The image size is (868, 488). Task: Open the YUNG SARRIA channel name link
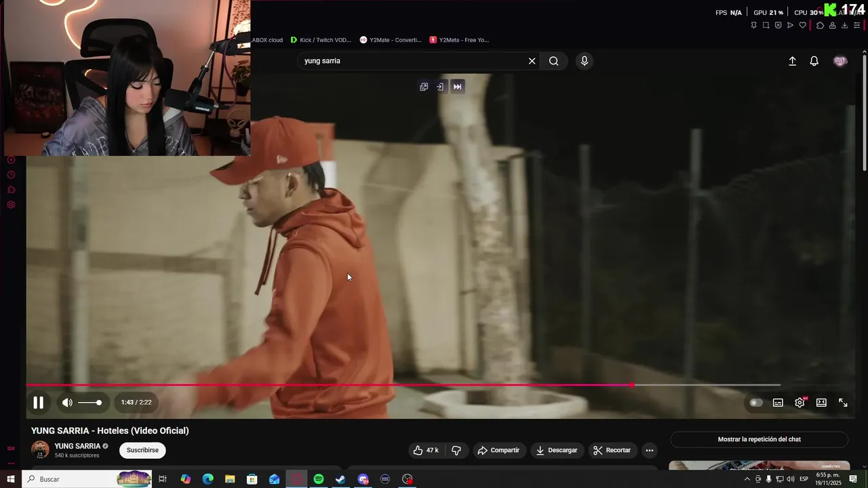[77, 446]
